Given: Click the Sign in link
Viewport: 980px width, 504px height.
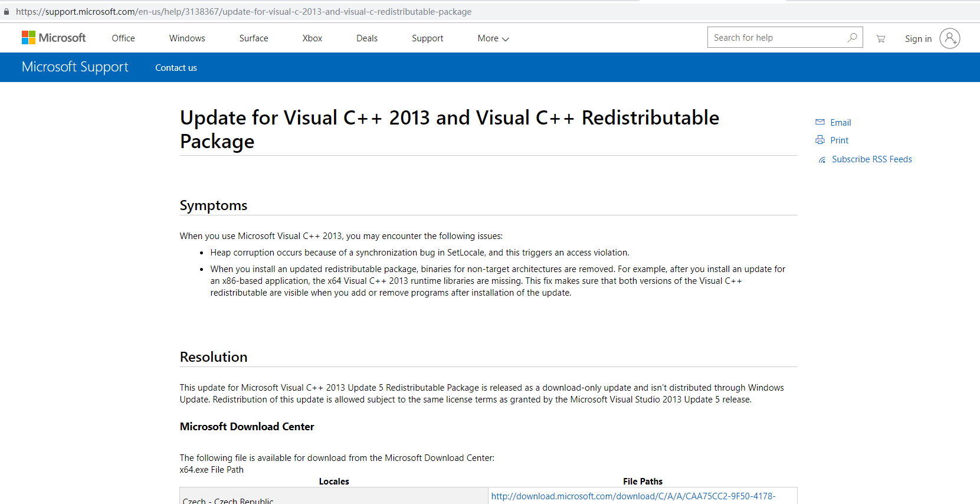Looking at the screenshot, I should click(918, 39).
